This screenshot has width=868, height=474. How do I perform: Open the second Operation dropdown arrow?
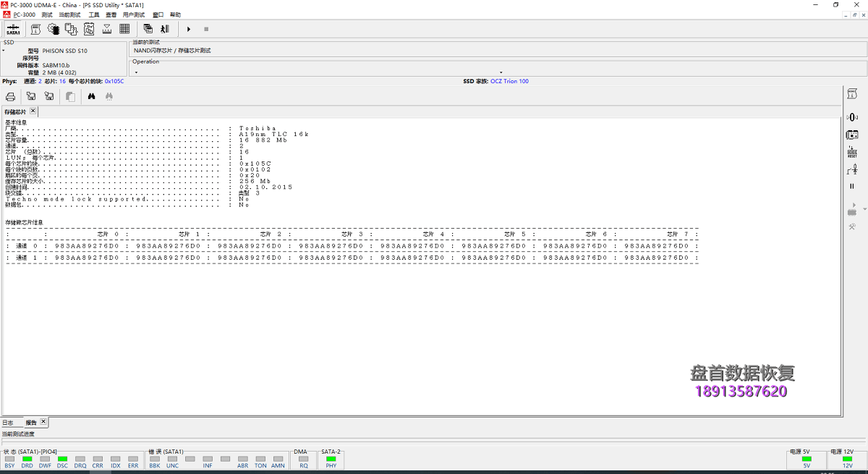coord(501,72)
